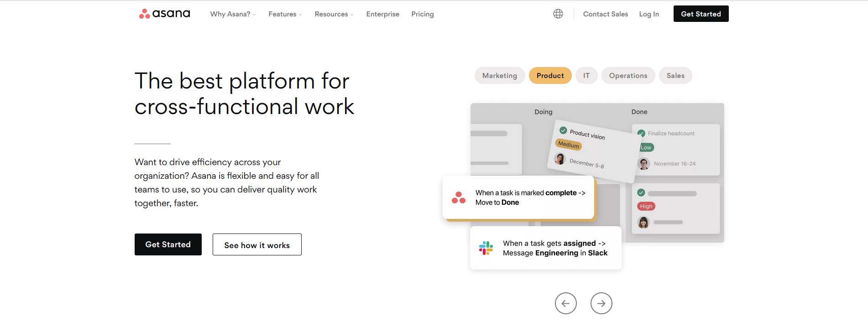This screenshot has height=327, width=868.
Task: Select the Sales tab
Action: click(x=675, y=76)
